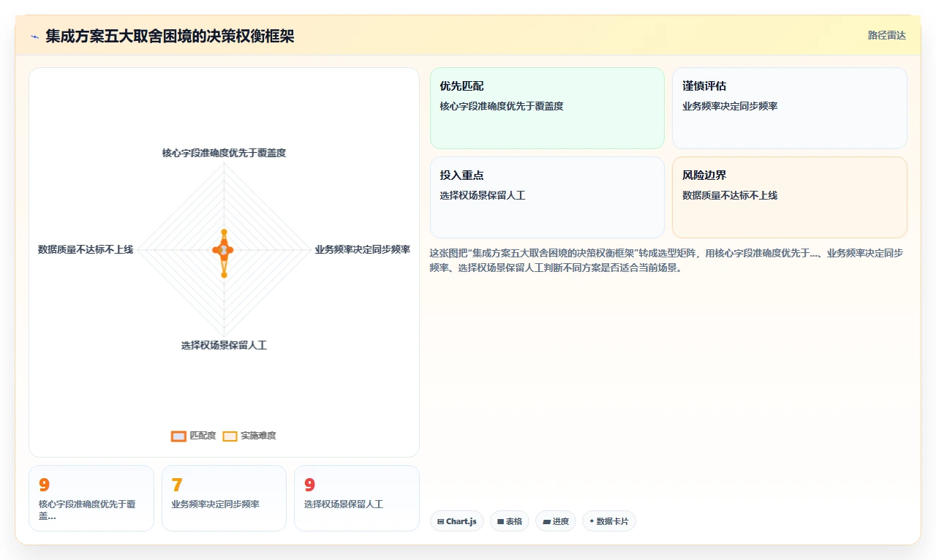The width and height of the screenshot is (936, 560).
Task: Click 核心字段准确度优先于覆盖度 text in 优先匹配 card
Action: coord(502,106)
